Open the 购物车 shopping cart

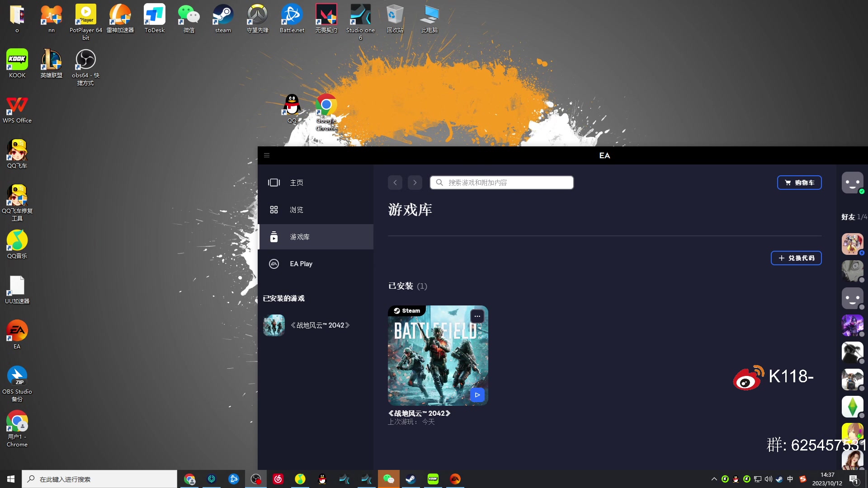[799, 183]
